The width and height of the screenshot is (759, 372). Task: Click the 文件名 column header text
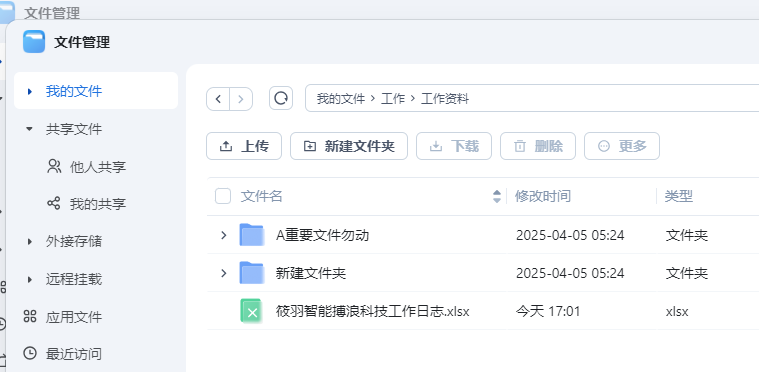pyautogui.click(x=261, y=196)
